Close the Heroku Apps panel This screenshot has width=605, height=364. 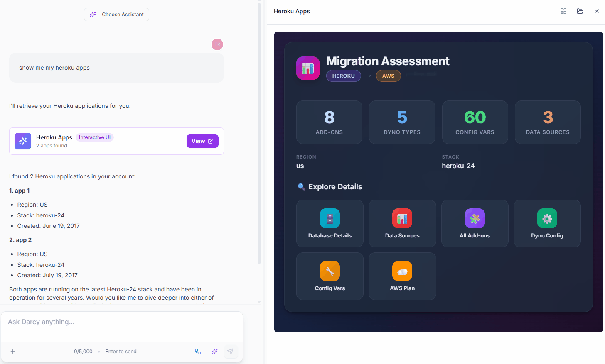click(596, 11)
